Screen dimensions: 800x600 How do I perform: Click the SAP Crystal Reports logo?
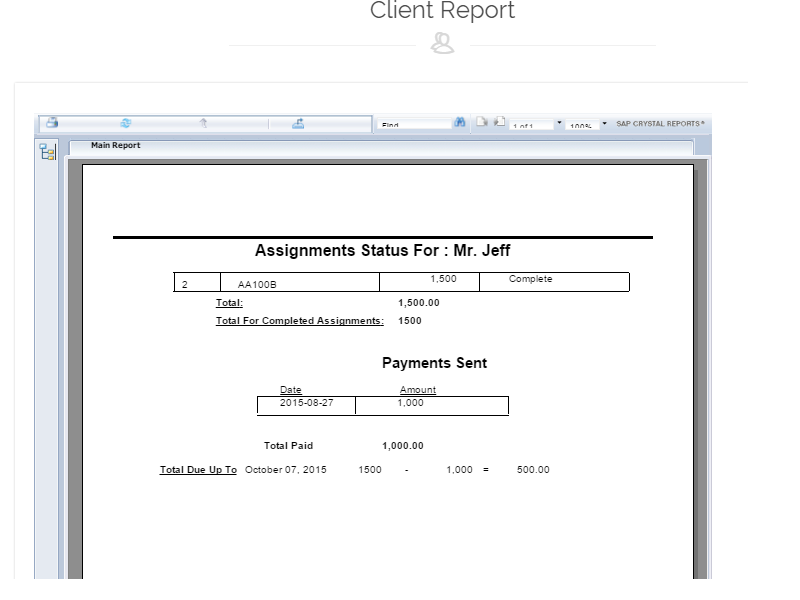click(660, 124)
